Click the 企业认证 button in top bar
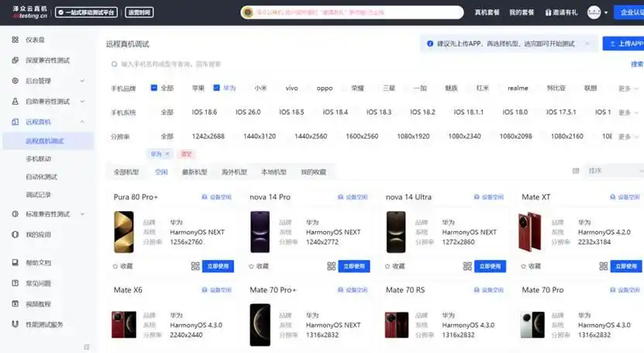Image resolution: width=644 pixels, height=353 pixels. (629, 12)
